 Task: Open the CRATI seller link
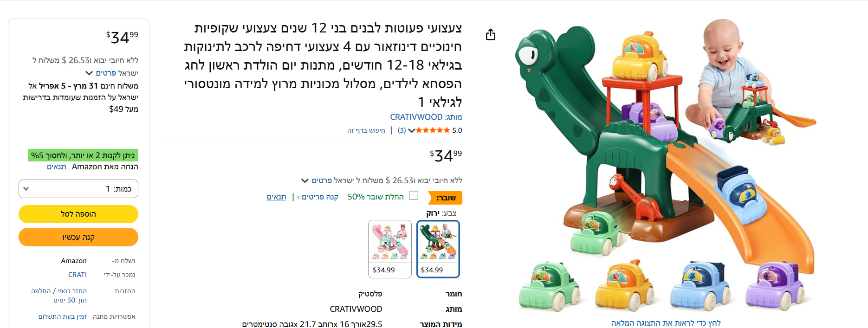coord(78,275)
